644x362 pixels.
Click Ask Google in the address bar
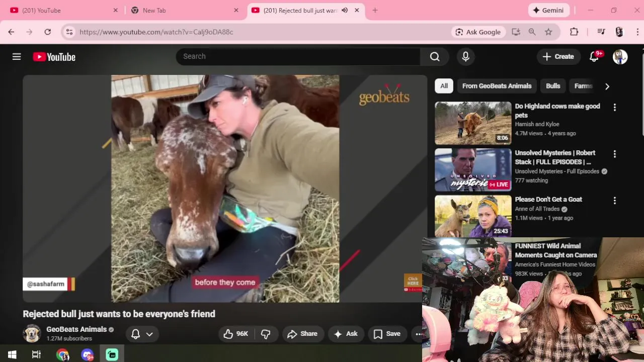pyautogui.click(x=478, y=32)
